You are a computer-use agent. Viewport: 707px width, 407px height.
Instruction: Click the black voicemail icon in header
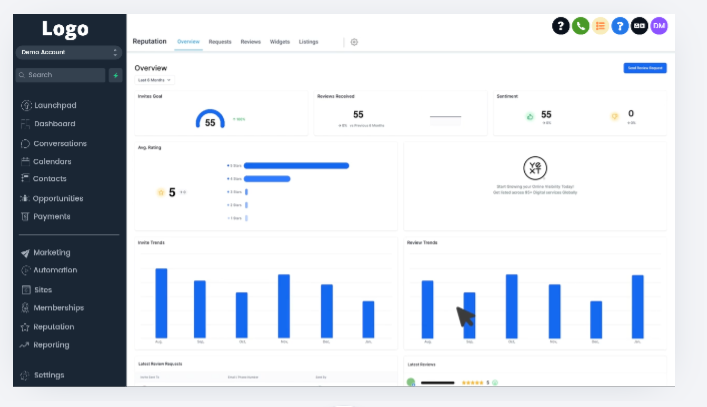(639, 26)
